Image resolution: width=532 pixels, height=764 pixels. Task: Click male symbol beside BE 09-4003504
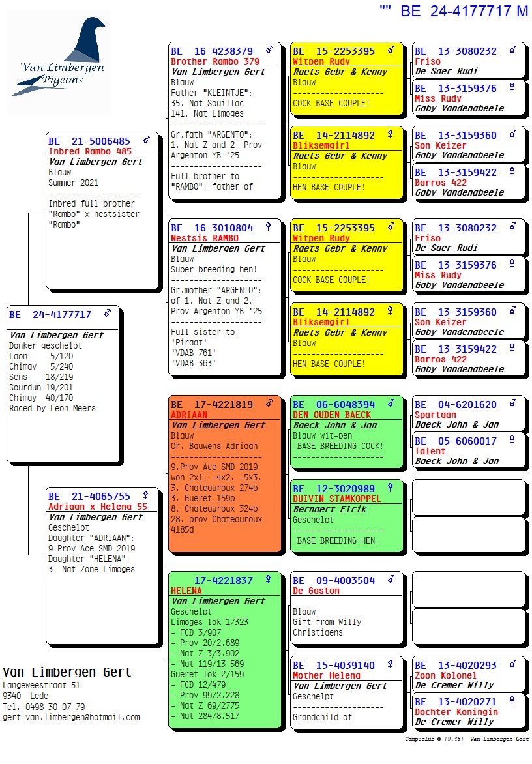[391, 580]
